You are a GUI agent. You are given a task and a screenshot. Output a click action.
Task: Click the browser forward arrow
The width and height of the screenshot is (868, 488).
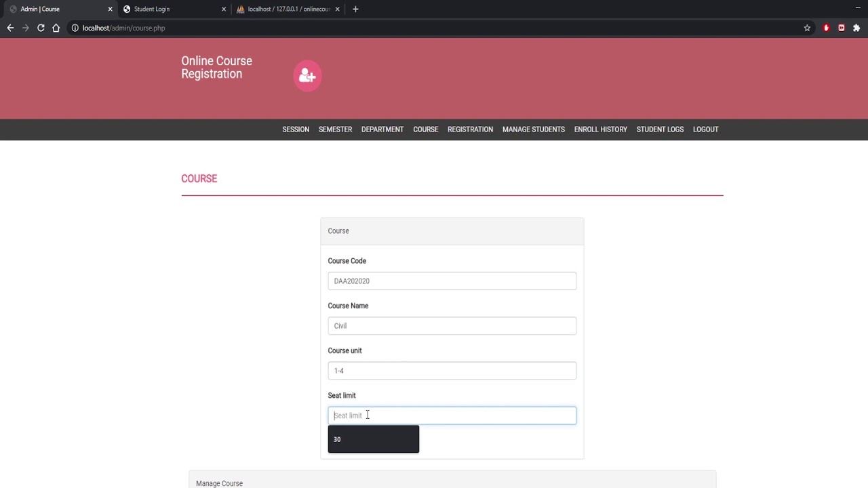coord(26,28)
